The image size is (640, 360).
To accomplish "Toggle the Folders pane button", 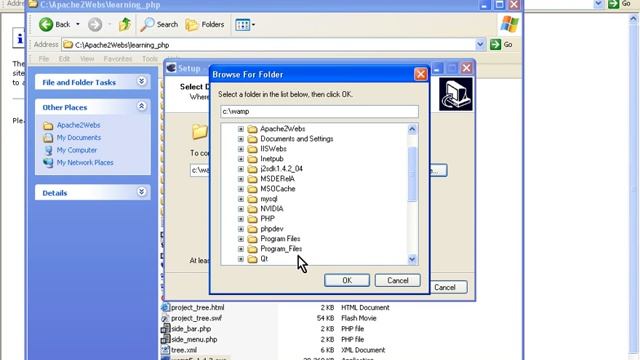I will pyautogui.click(x=204, y=24).
